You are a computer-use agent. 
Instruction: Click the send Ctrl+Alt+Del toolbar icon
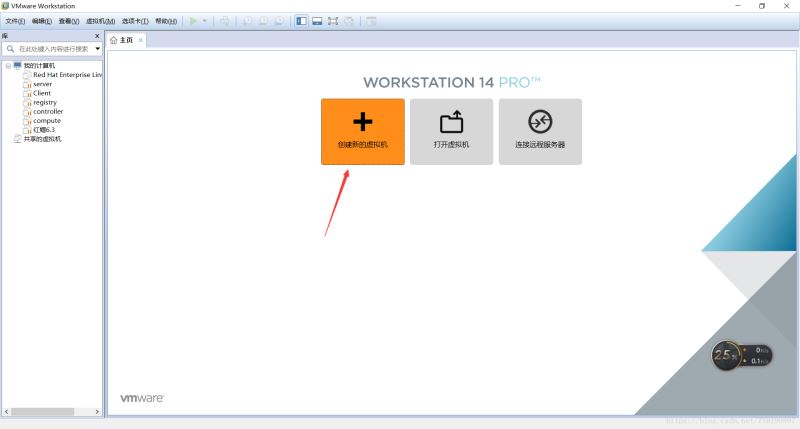point(224,21)
